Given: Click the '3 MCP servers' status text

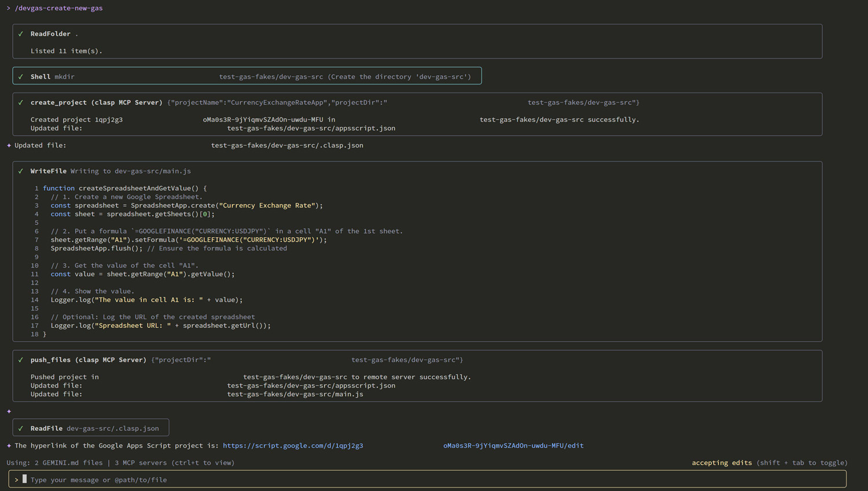Looking at the screenshot, I should coord(141,463).
